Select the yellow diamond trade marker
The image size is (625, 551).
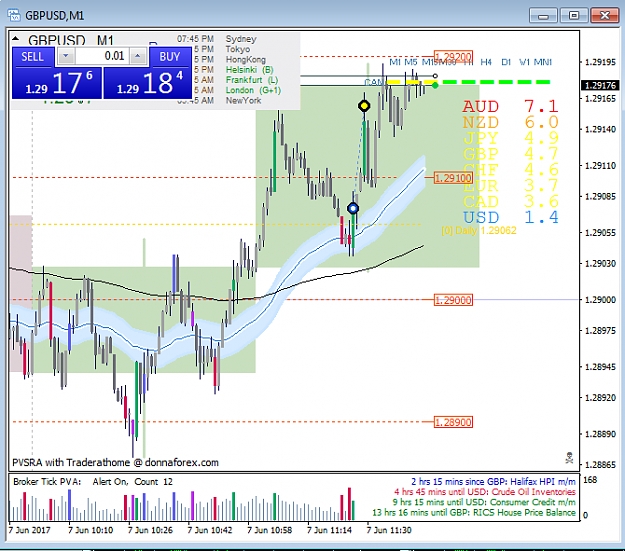[364, 106]
